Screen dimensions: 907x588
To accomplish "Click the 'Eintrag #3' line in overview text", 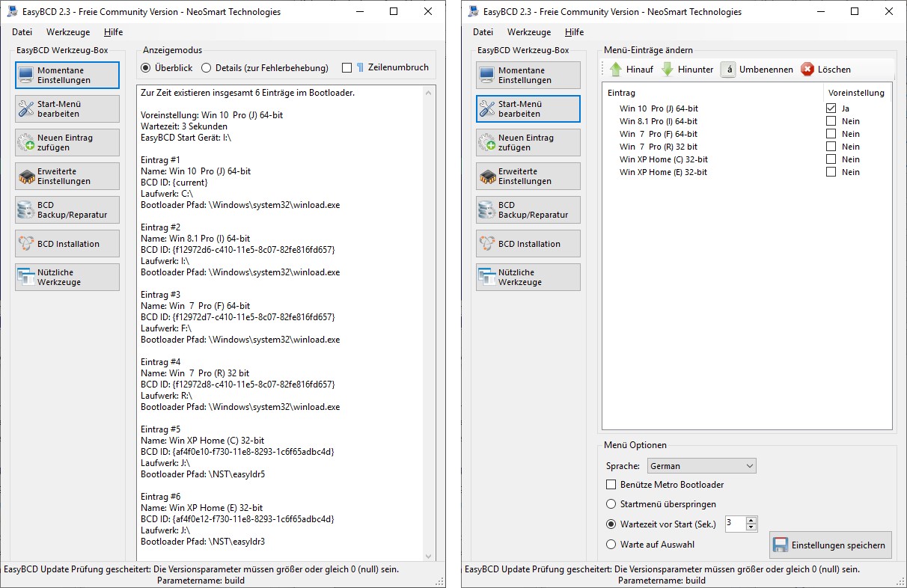I will click(x=161, y=295).
